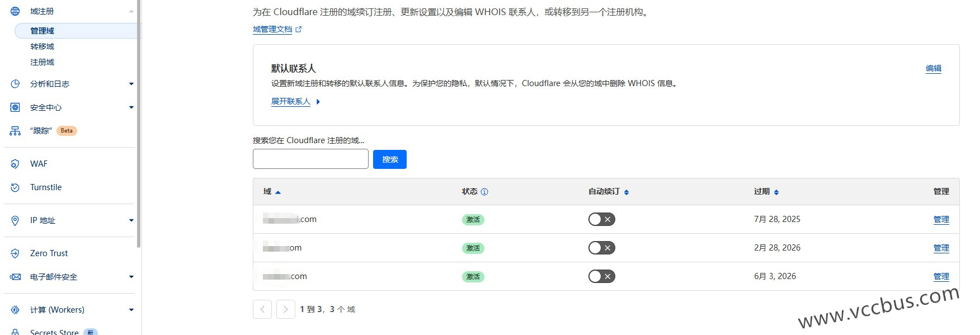This screenshot has width=980, height=335.
Task: Expand the 电子邮件安全 dropdown arrow
Action: coord(131,277)
